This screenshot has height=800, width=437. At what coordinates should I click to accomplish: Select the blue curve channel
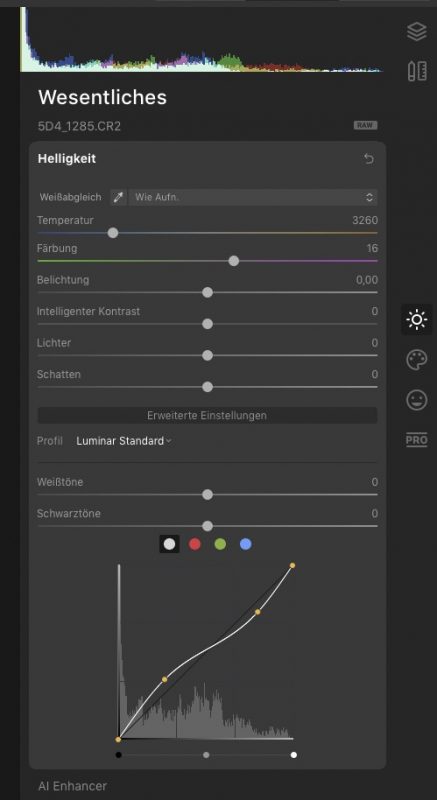pyautogui.click(x=246, y=544)
